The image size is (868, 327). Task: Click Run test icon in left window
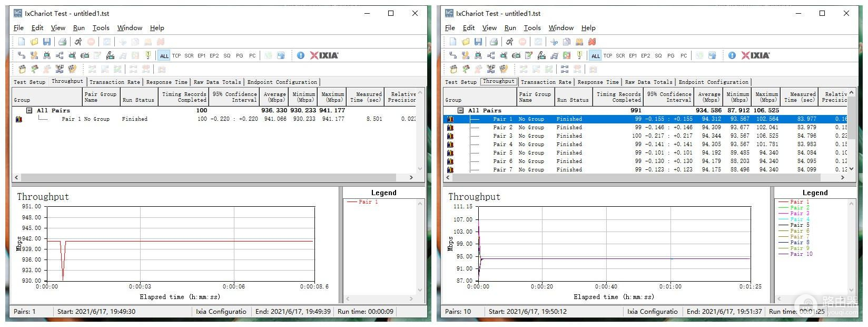pos(78,42)
